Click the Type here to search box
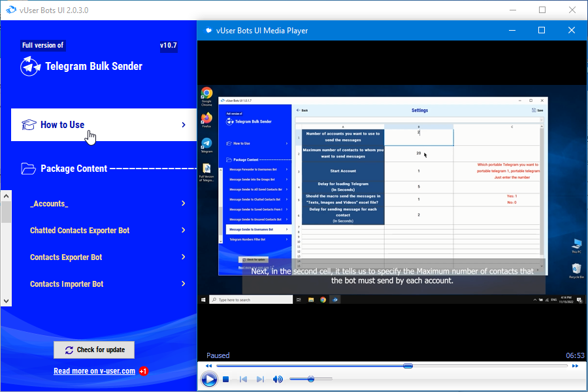The height and width of the screenshot is (392, 588). (251, 300)
